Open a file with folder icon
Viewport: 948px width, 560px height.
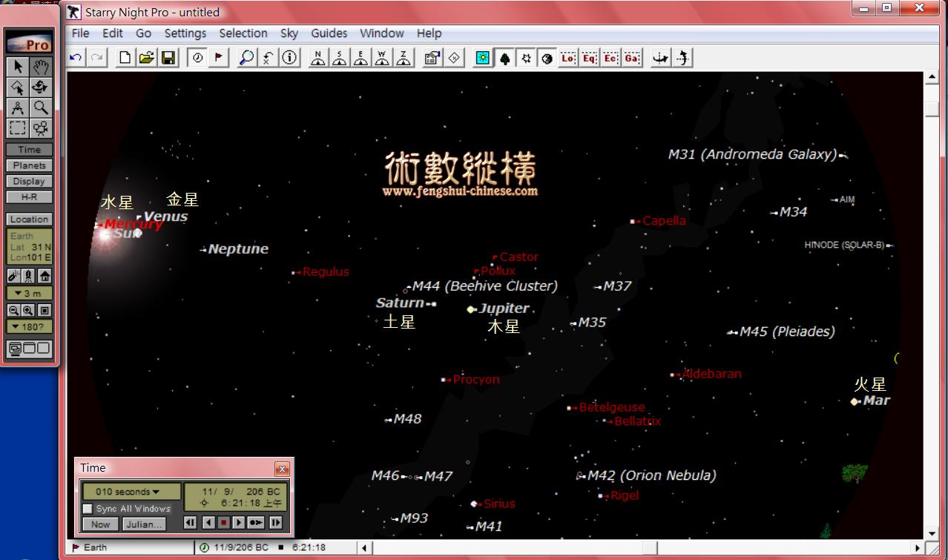(147, 58)
